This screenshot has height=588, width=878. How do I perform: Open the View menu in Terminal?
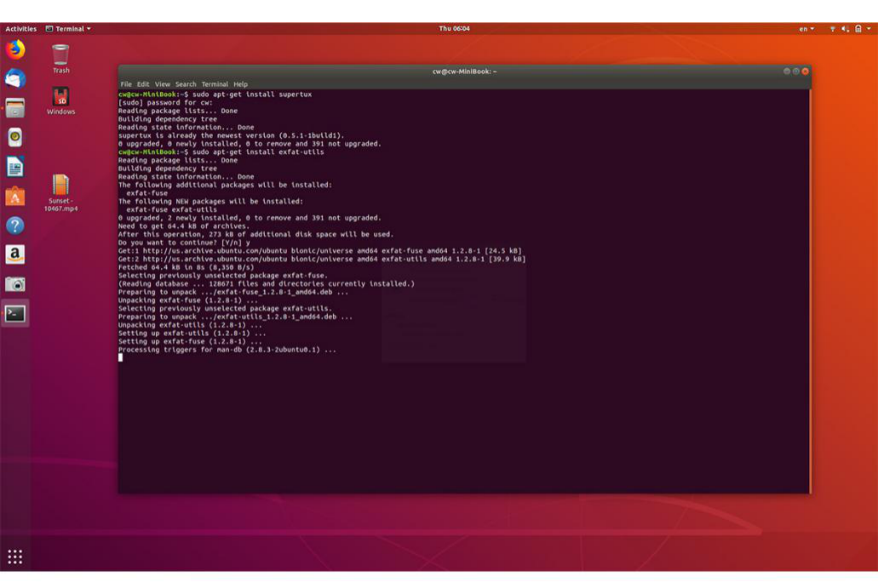163,84
